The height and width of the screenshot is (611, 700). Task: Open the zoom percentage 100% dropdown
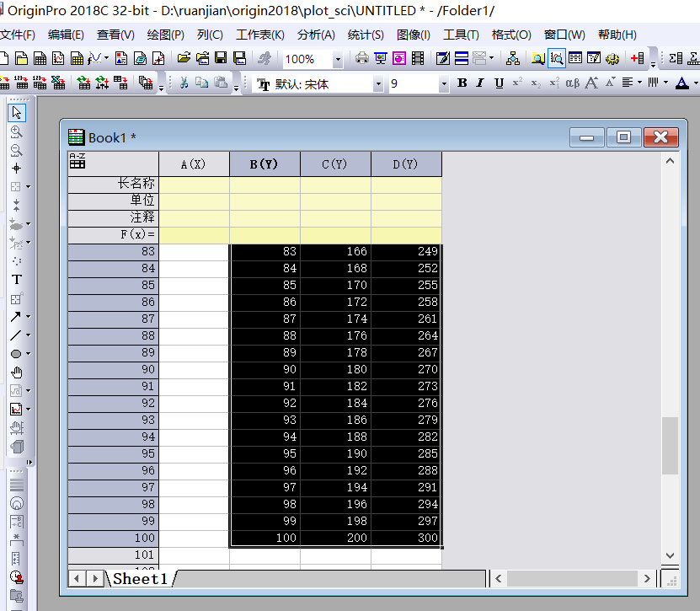(x=338, y=59)
